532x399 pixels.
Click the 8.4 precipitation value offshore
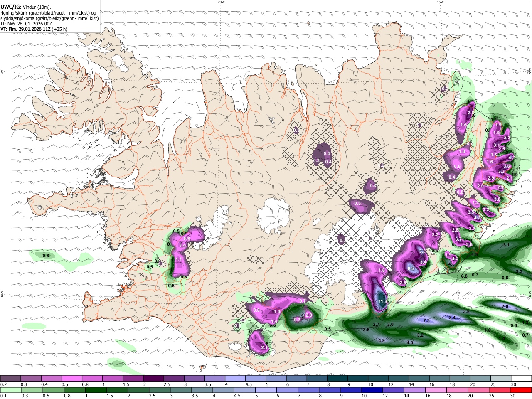point(453,318)
